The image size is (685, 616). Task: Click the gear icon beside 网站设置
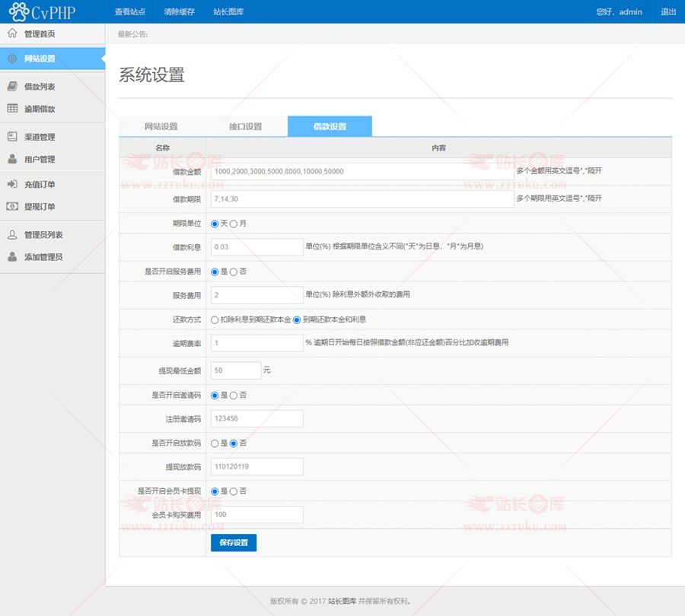(x=12, y=59)
